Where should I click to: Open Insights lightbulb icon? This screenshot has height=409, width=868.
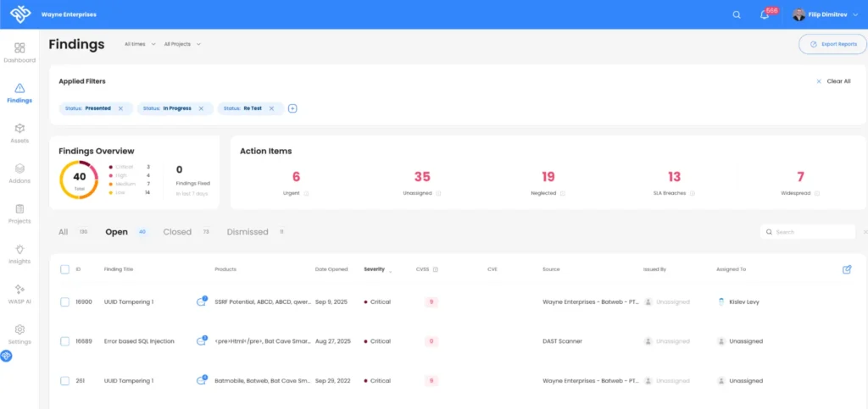point(19,249)
